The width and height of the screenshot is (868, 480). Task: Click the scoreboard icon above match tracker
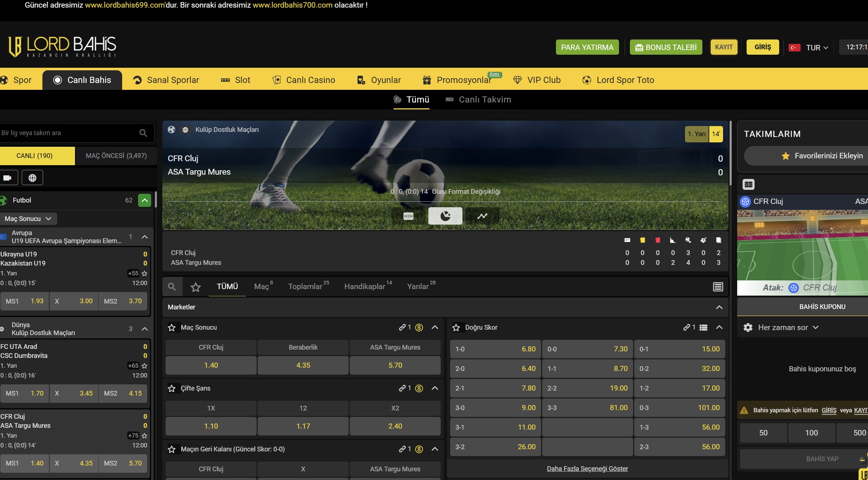click(748, 184)
